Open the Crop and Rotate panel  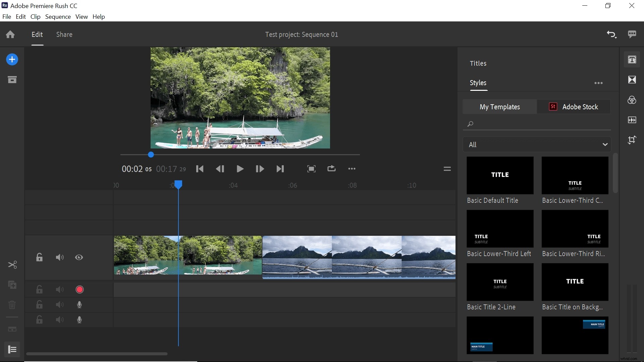click(632, 140)
